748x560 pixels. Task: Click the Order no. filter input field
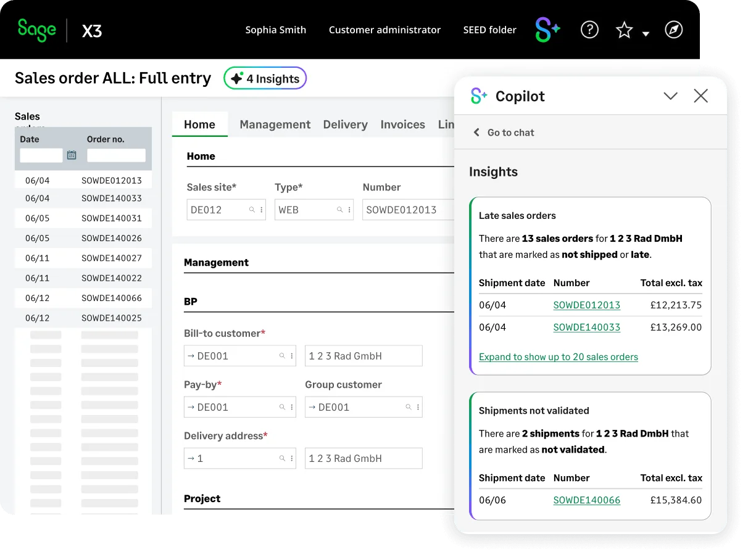[x=116, y=155]
